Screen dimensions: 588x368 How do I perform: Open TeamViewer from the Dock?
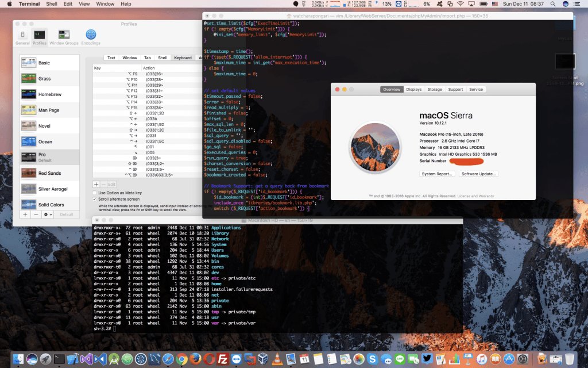click(236, 359)
